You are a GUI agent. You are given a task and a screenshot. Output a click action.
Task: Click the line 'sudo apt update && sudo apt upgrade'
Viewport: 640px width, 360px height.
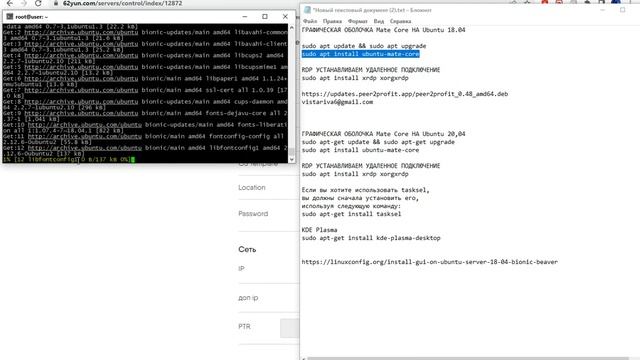pos(364,46)
